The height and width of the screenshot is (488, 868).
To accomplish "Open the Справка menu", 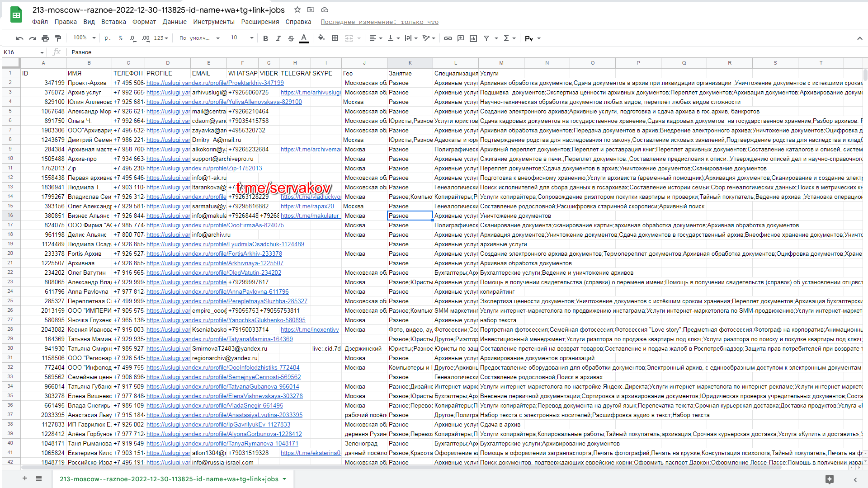I will 298,22.
